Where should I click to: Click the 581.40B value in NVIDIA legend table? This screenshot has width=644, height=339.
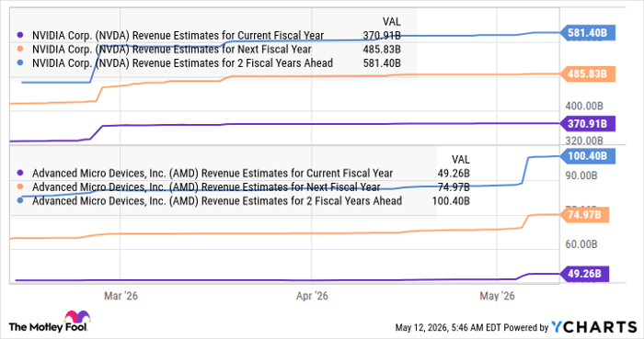pyautogui.click(x=382, y=63)
